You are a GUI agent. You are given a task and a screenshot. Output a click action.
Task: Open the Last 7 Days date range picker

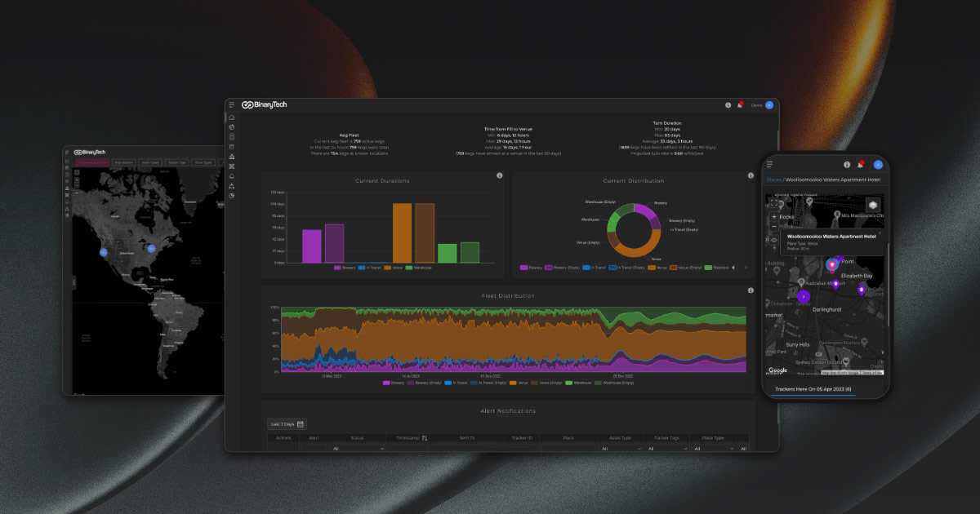tap(287, 424)
